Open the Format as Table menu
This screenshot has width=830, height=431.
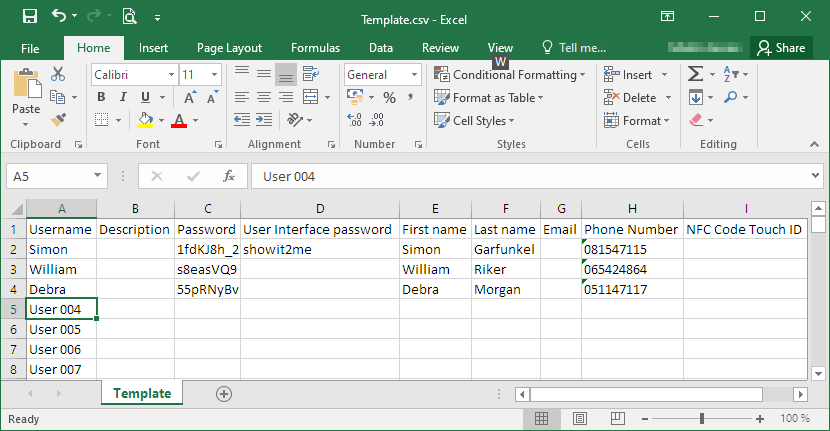click(490, 98)
